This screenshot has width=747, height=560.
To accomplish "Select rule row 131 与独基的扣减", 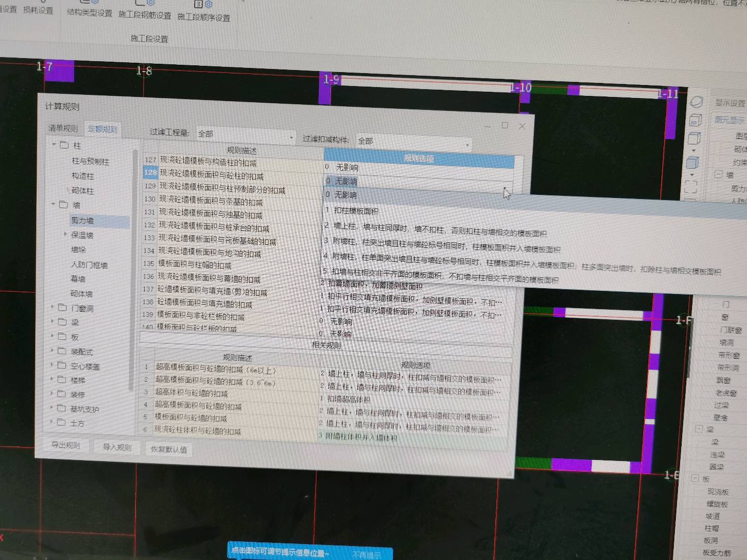I will click(x=232, y=214).
